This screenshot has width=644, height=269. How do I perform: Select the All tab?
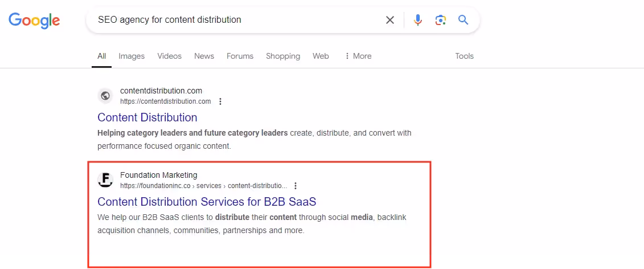[101, 56]
